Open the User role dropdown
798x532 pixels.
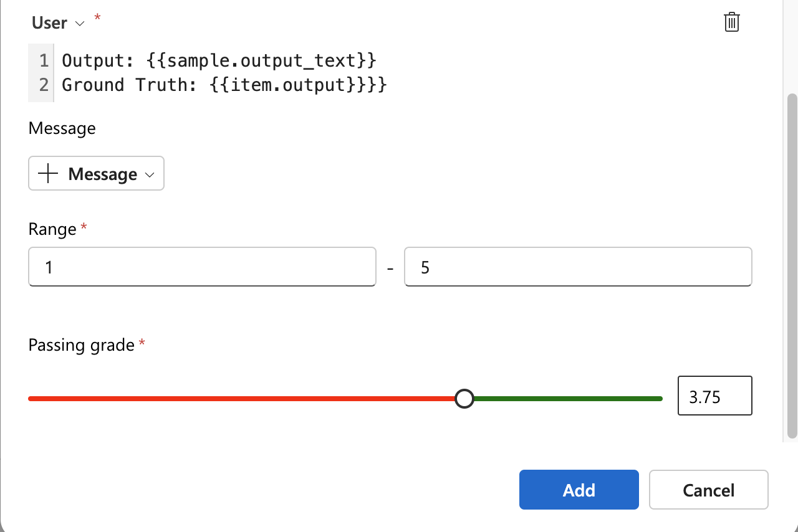[x=58, y=23]
